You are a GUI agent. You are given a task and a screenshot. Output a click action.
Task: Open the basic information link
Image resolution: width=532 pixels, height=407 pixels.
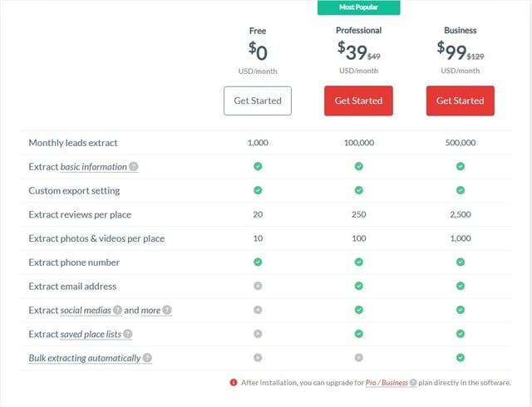click(93, 167)
